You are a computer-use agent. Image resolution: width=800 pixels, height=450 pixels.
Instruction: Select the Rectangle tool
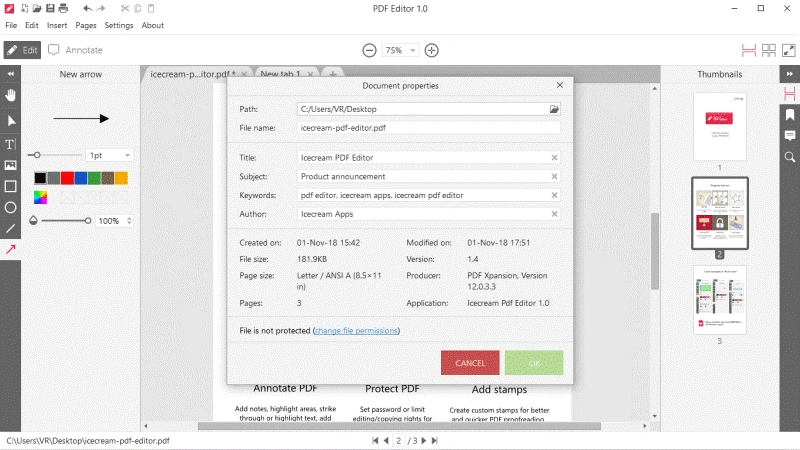pos(10,186)
